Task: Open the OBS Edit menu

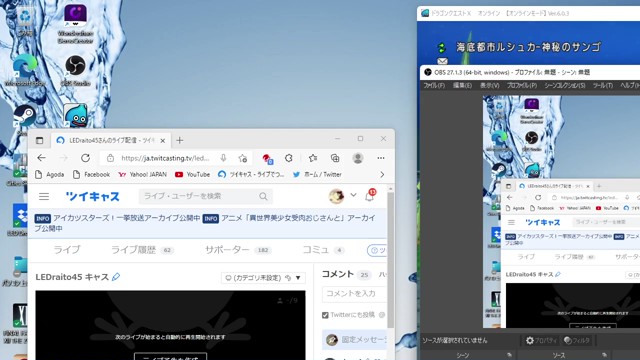Action: coord(462,85)
